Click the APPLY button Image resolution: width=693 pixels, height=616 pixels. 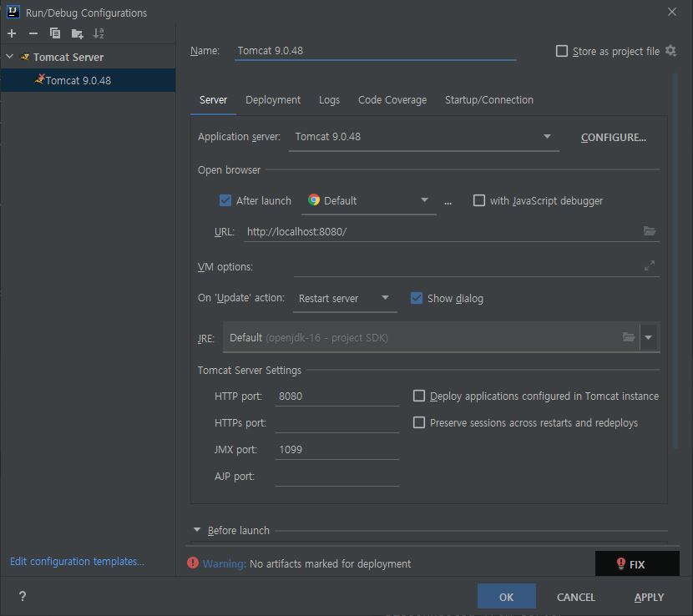point(649,597)
